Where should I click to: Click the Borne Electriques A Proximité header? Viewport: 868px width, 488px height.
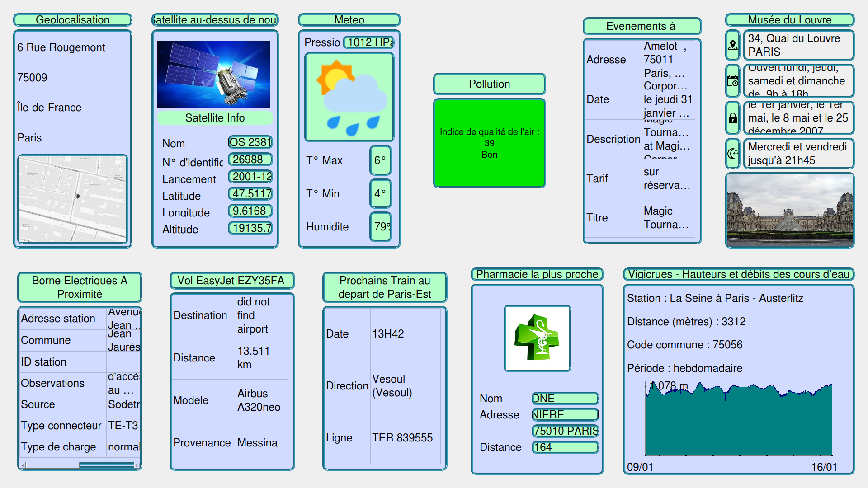[x=80, y=287]
